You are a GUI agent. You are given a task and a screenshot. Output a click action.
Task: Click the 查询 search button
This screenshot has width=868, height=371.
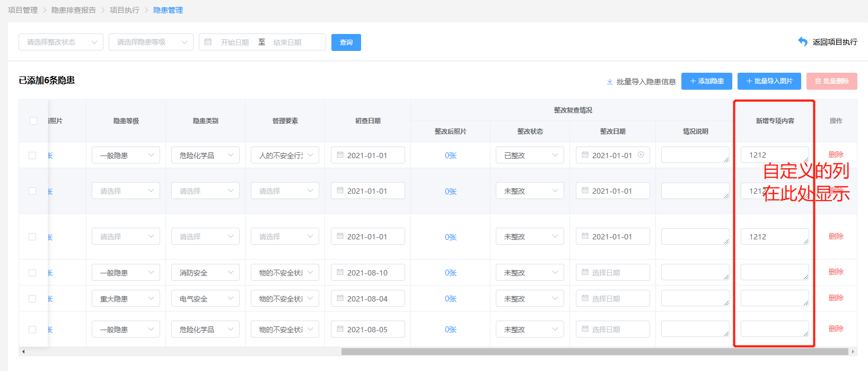[x=346, y=42]
